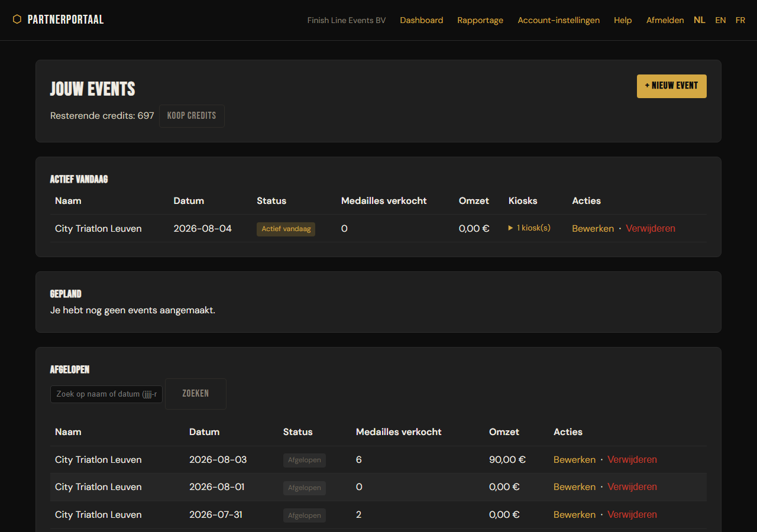The width and height of the screenshot is (757, 532).
Task: Click the Afgelopen badge for 2026-08-03
Action: click(305, 460)
